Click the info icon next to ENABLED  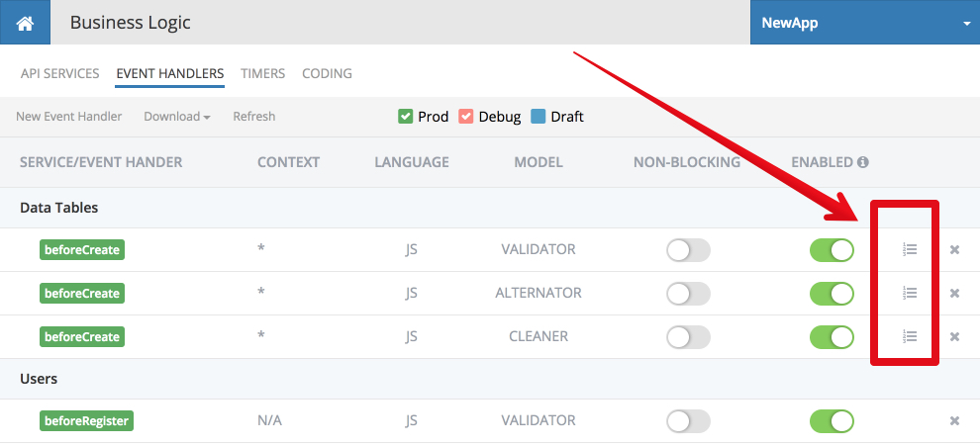coord(863,162)
